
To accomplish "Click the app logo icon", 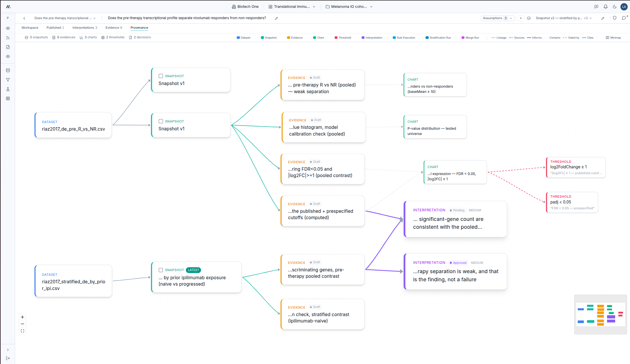I will click(8, 6).
